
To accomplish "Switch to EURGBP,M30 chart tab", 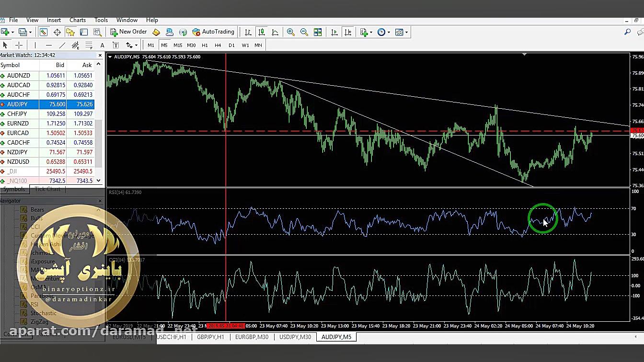I will 252,337.
